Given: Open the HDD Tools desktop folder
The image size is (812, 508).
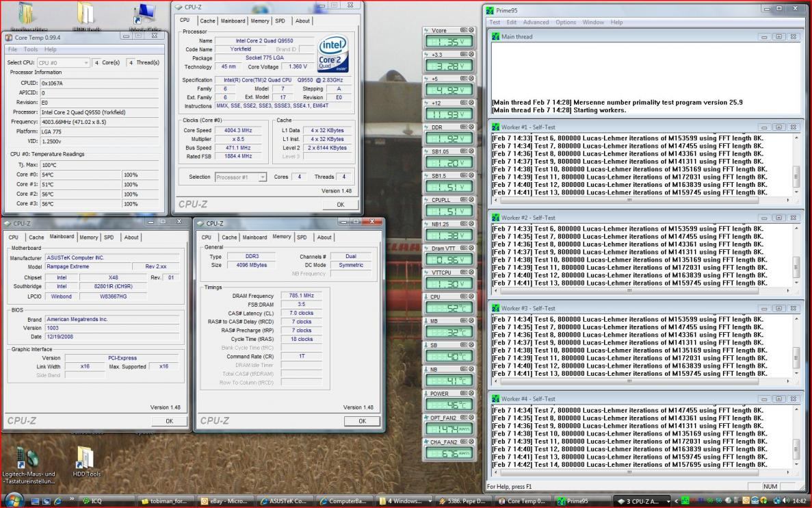Looking at the screenshot, I should (86, 462).
